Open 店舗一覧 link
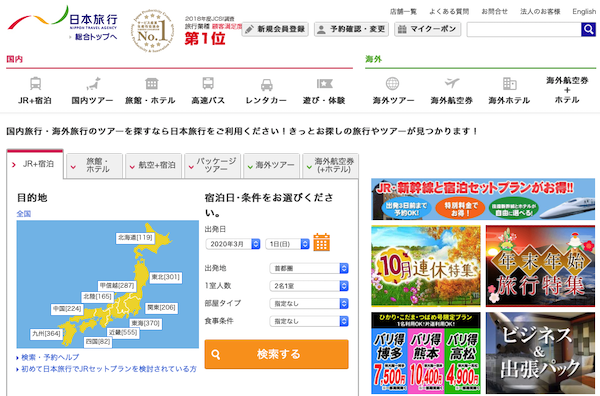This screenshot has width=600, height=396. pyautogui.click(x=403, y=12)
